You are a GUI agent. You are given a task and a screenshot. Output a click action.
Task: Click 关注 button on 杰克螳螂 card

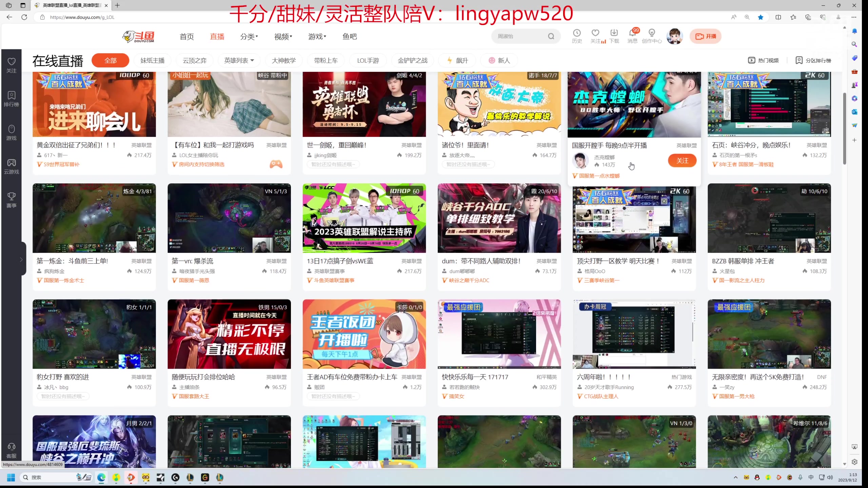(682, 161)
